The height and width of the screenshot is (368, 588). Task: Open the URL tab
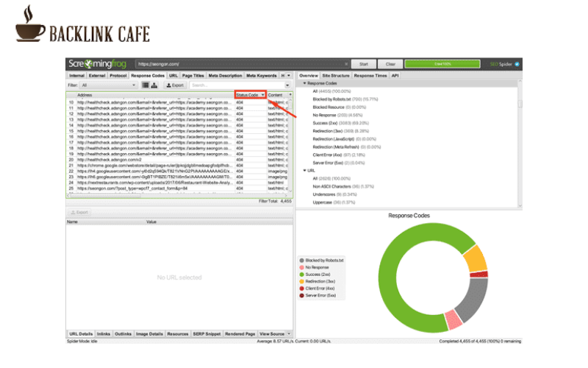(173, 76)
